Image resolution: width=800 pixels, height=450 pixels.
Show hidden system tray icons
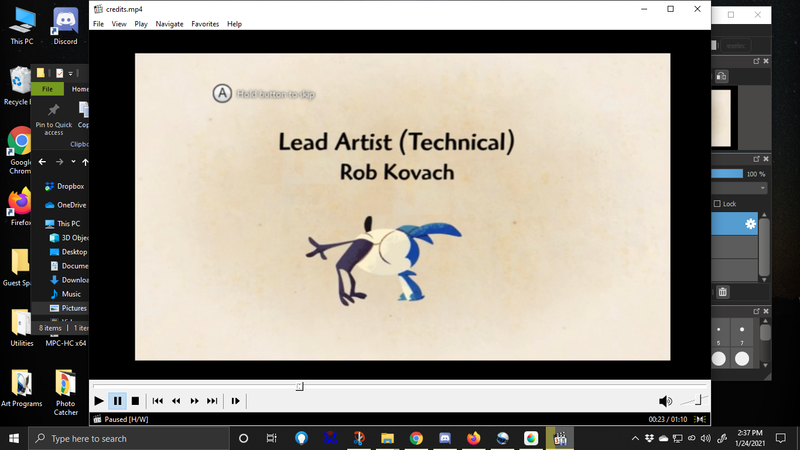click(x=635, y=438)
